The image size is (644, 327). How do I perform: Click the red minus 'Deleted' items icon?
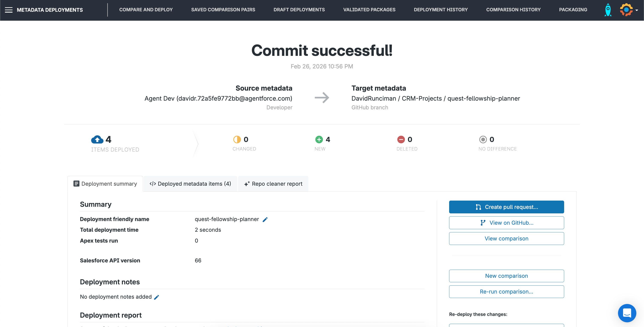tap(401, 139)
